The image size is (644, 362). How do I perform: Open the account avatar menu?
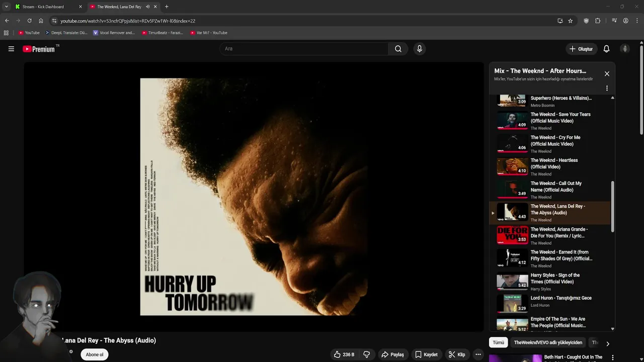(x=625, y=49)
